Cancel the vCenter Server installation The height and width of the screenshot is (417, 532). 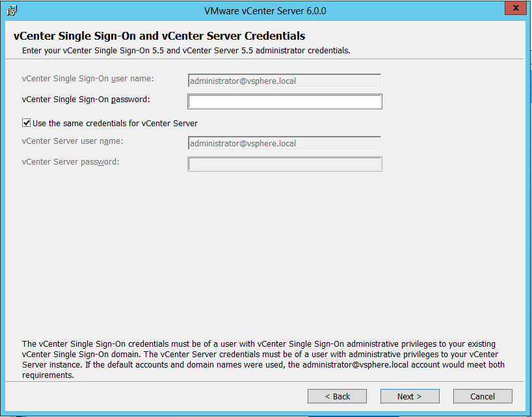[483, 396]
